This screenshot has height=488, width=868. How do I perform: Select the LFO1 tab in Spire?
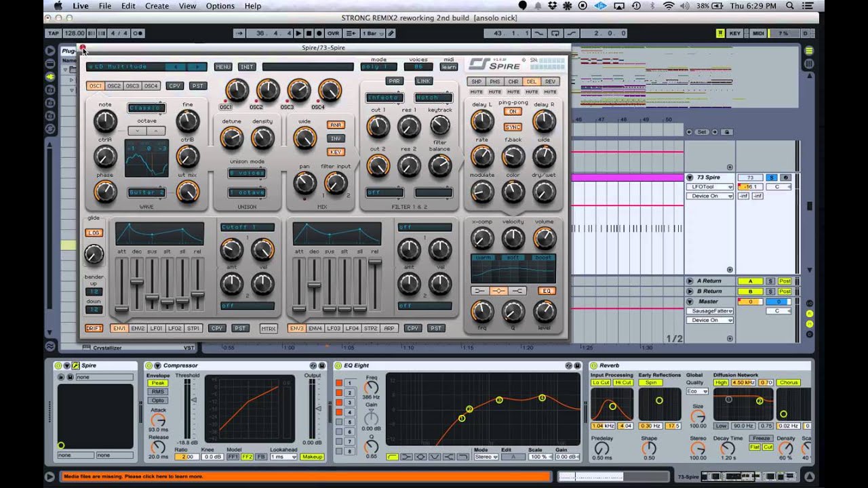(x=157, y=328)
